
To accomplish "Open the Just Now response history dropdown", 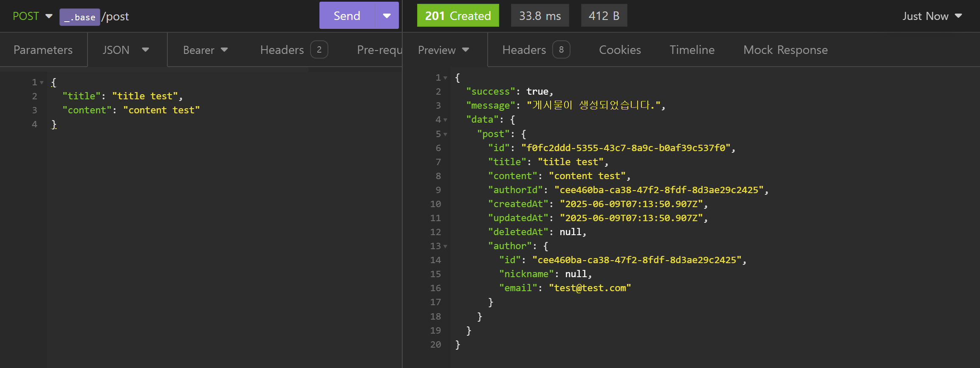I will point(932,16).
